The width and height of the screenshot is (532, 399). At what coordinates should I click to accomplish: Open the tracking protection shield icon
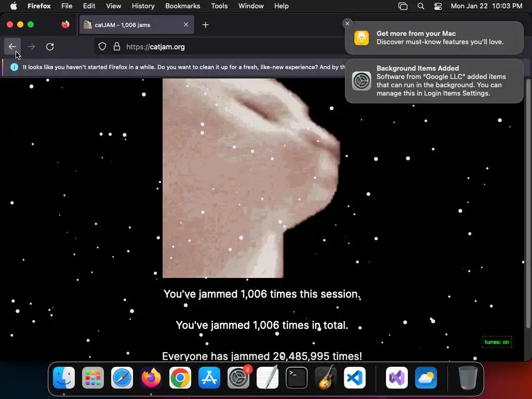point(102,46)
